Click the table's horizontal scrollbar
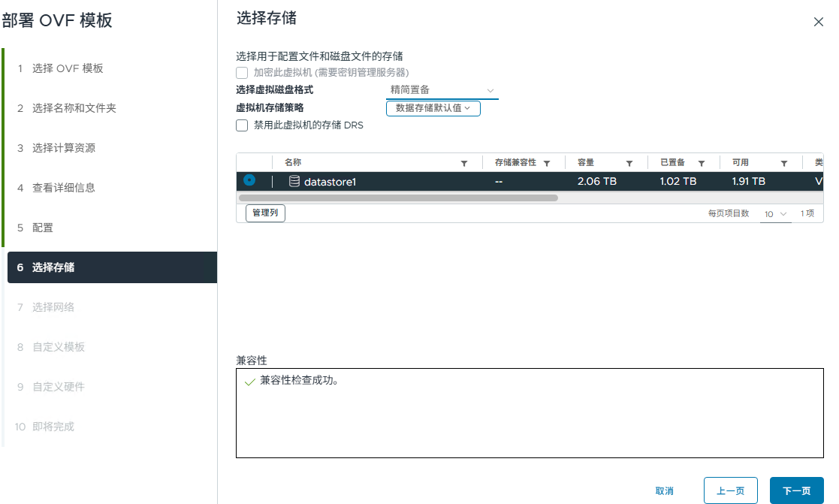The width and height of the screenshot is (839, 504). point(398,198)
